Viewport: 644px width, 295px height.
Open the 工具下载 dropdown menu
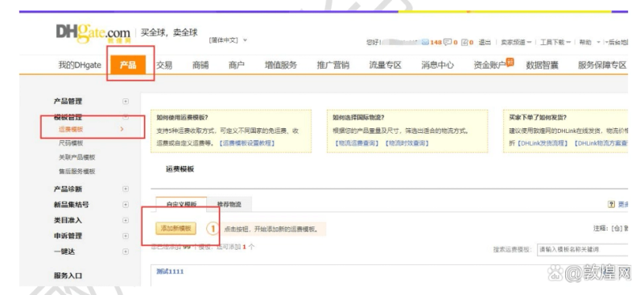point(555,43)
